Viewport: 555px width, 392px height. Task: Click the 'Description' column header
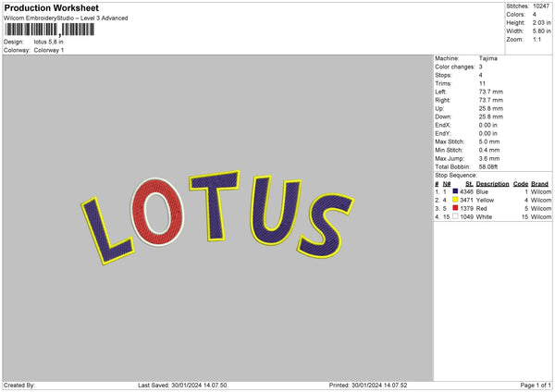pyautogui.click(x=492, y=184)
